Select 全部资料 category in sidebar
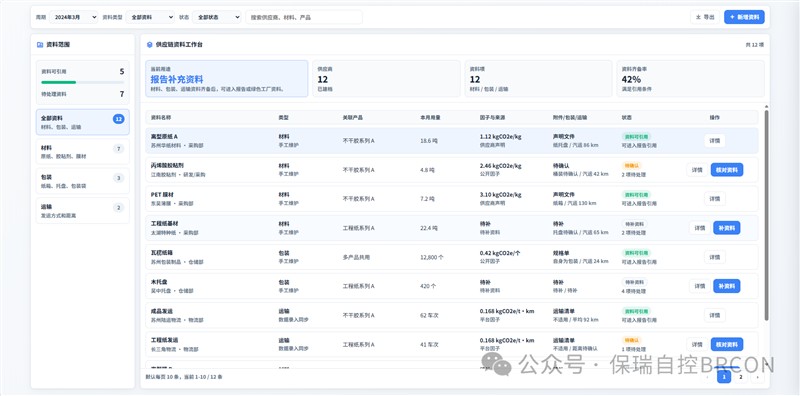 coord(83,122)
